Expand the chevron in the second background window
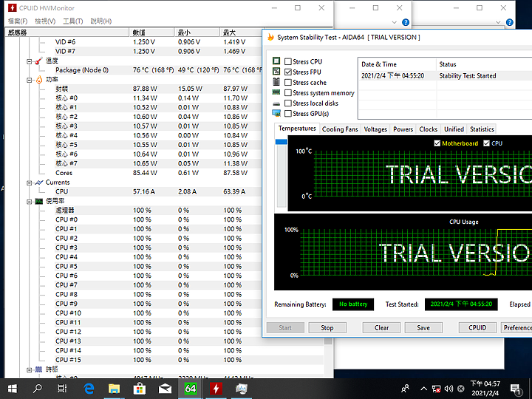Viewport: 532px width, 399px height. tap(394, 22)
